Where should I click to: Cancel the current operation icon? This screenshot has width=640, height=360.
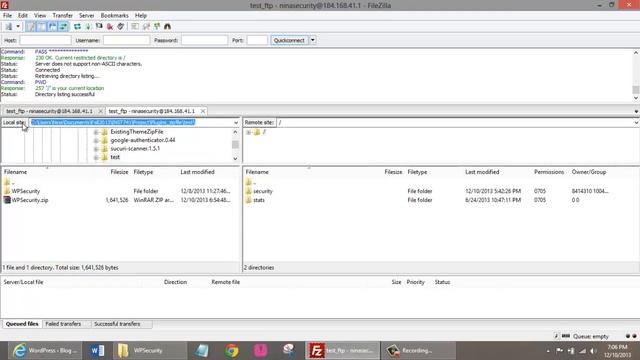pos(99,27)
